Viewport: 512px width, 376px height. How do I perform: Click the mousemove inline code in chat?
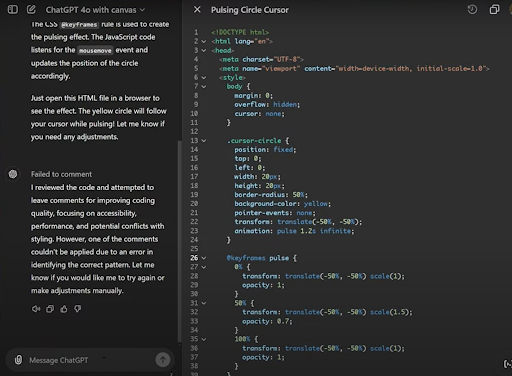[95, 50]
